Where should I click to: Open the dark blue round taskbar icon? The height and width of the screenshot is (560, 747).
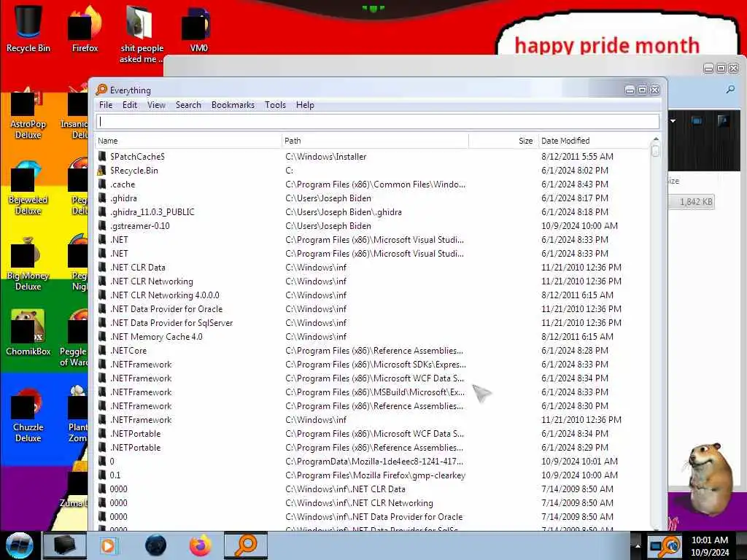[155, 545]
